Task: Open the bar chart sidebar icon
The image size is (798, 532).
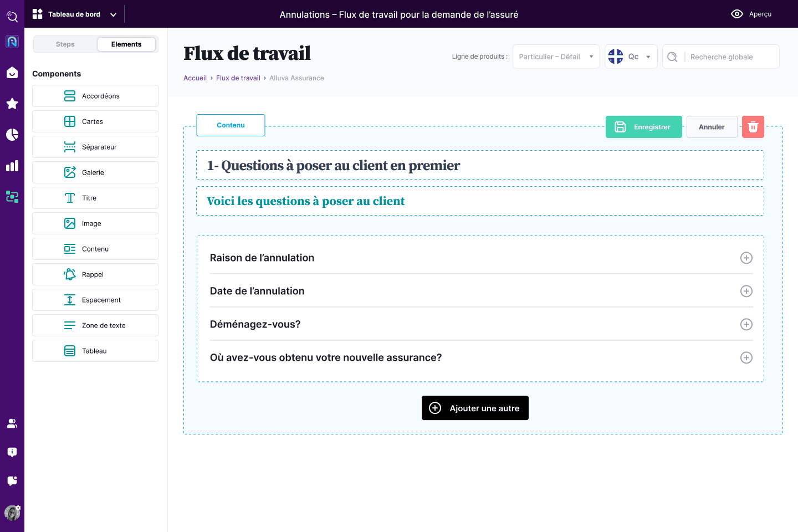Action: pos(12,166)
